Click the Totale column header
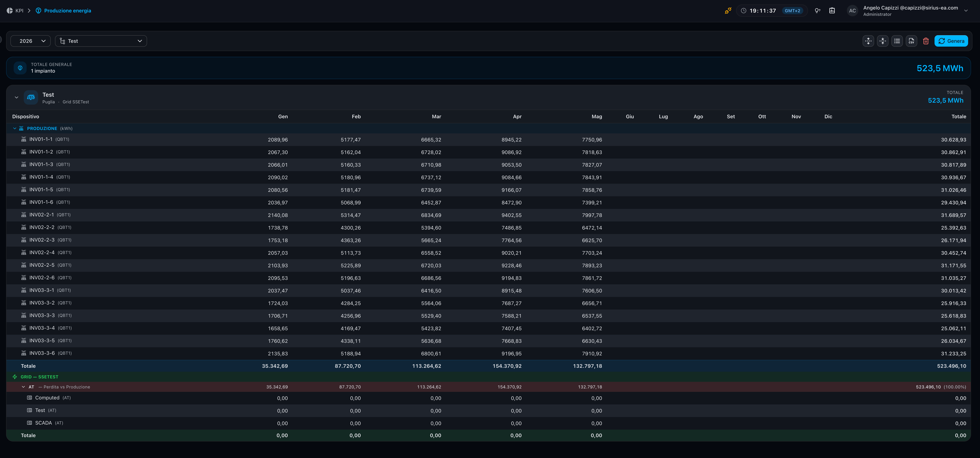 959,116
